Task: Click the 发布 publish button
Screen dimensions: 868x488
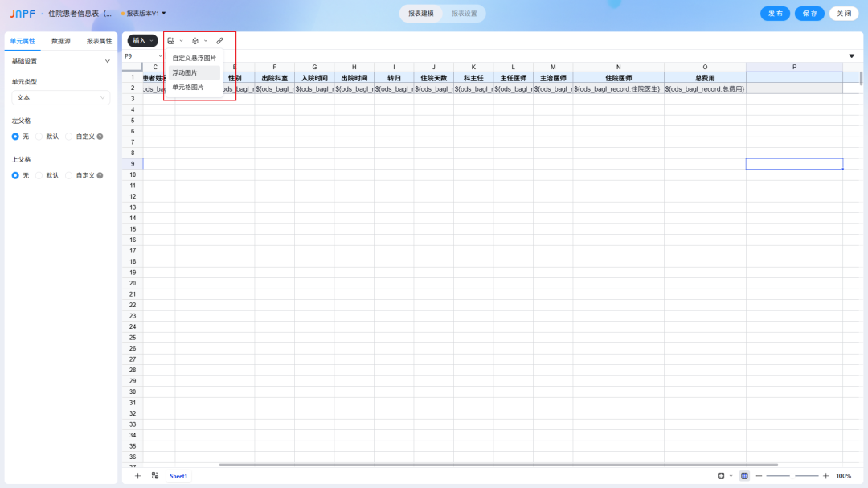Action: [x=775, y=14]
